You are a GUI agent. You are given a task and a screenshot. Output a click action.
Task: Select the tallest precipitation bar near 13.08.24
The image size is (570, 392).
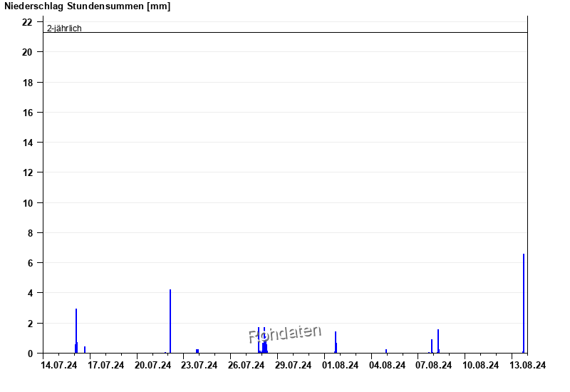tap(524, 303)
